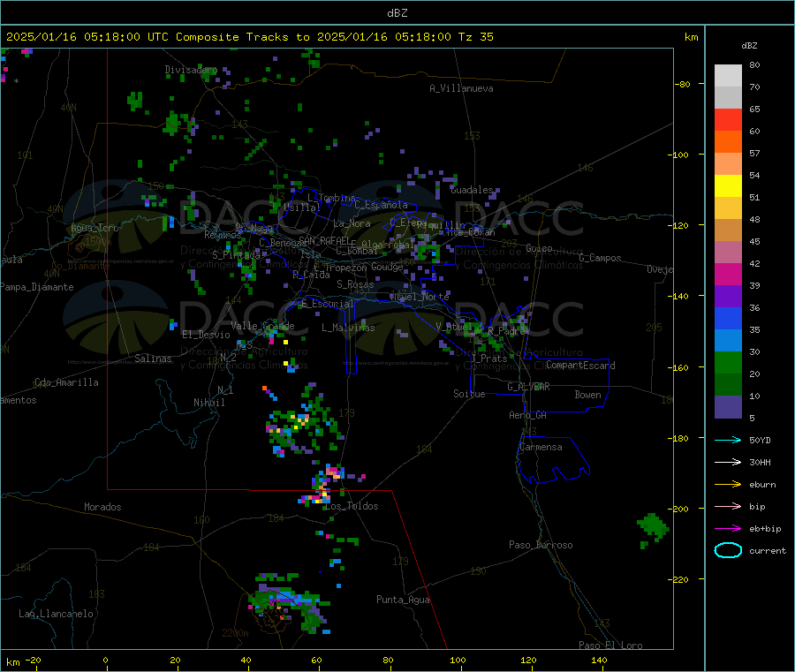Click the large storm cell at bottom
The height and width of the screenshot is (672, 795).
288,603
